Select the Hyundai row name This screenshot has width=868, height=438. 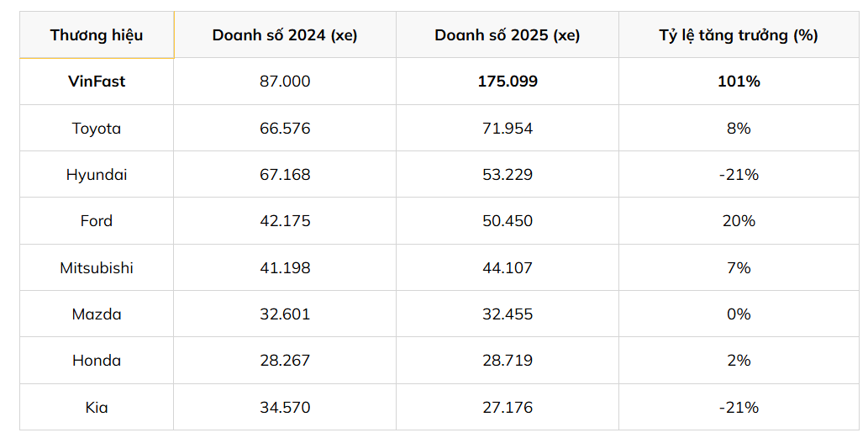click(97, 175)
